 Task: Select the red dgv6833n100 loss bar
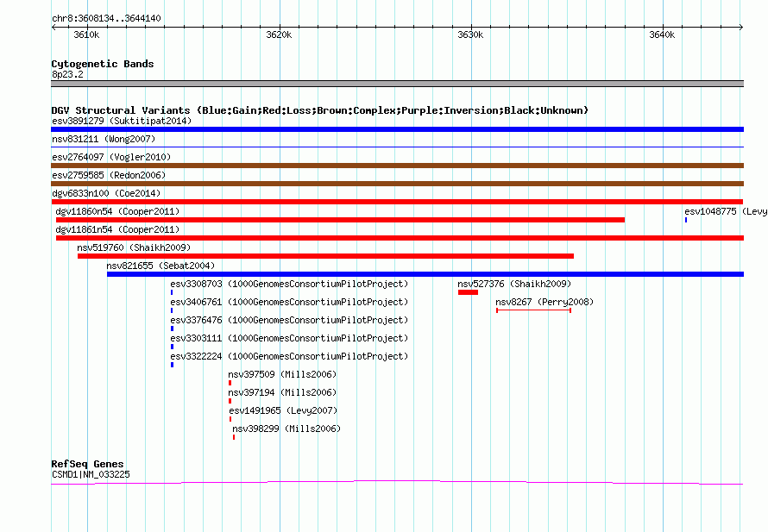pos(397,202)
